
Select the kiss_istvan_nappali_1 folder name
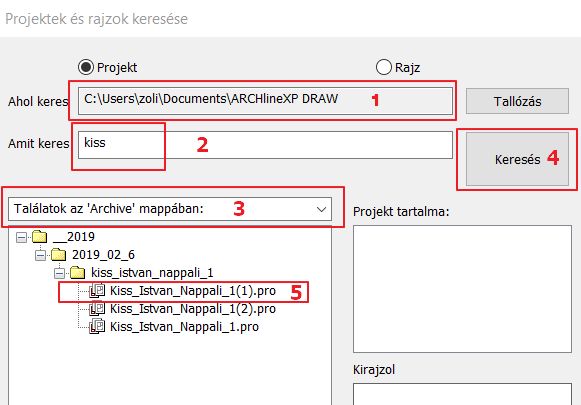(x=152, y=273)
